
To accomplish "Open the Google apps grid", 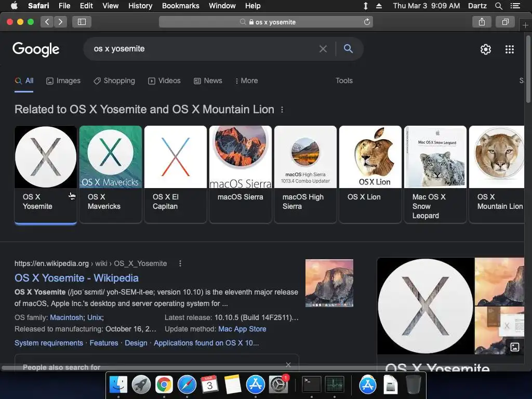I will click(509, 49).
